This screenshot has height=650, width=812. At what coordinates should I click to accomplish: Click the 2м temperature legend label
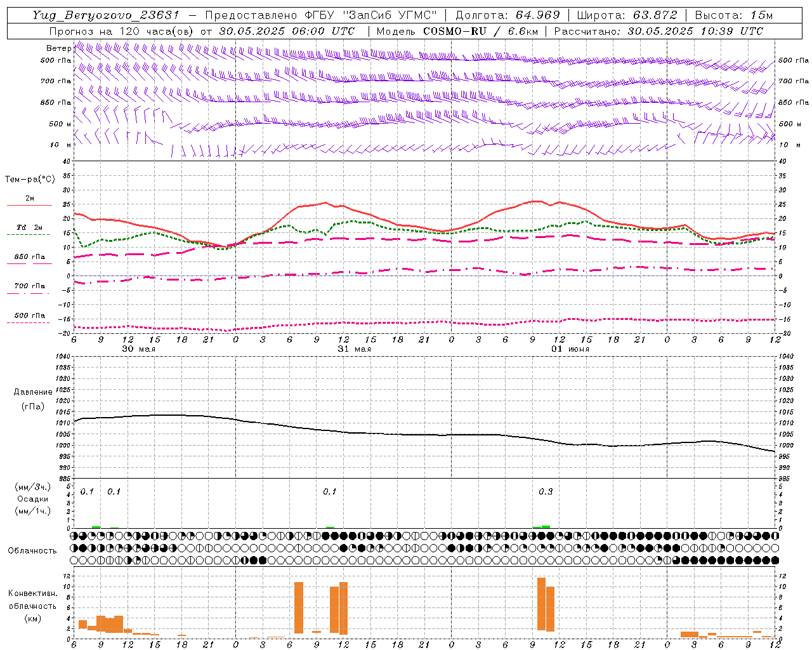click(30, 198)
